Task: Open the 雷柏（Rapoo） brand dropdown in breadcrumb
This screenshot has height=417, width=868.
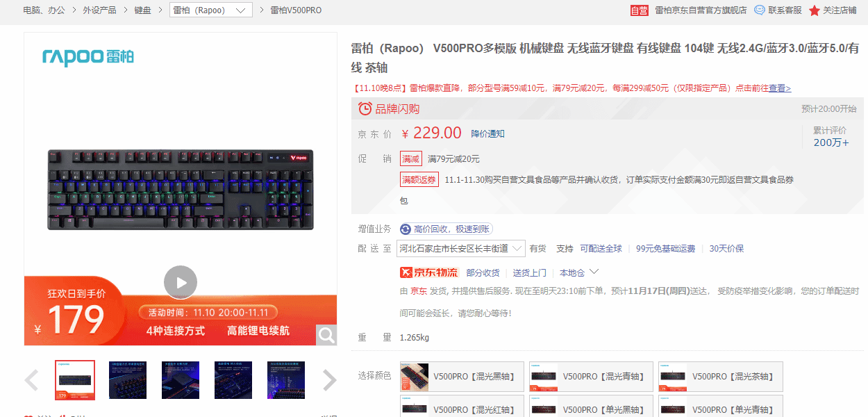Action: [210, 10]
